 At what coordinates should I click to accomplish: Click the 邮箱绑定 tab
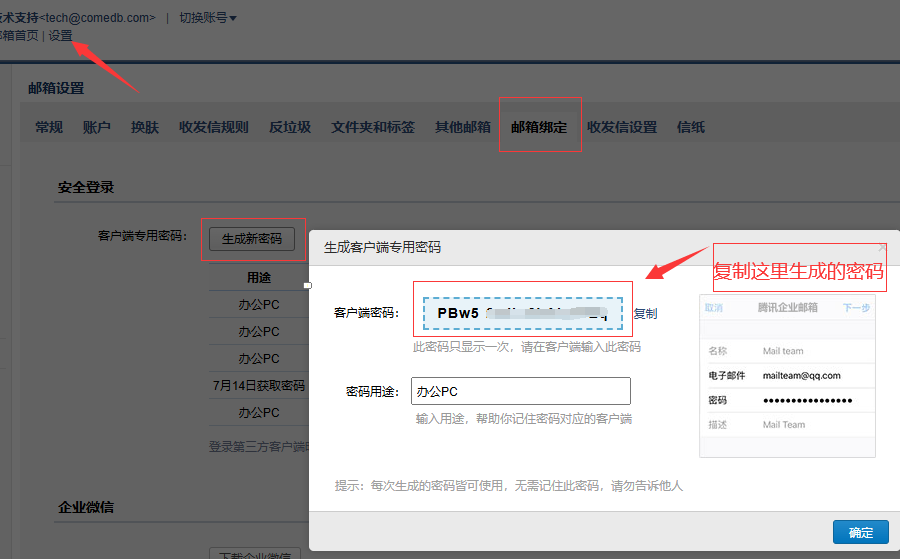pos(539,127)
